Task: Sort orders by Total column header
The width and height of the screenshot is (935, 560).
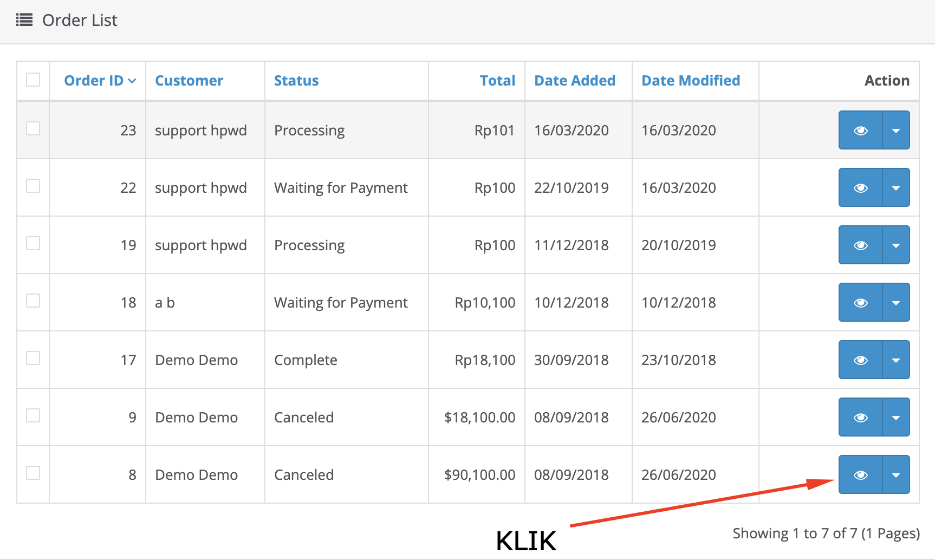Action: tap(497, 81)
